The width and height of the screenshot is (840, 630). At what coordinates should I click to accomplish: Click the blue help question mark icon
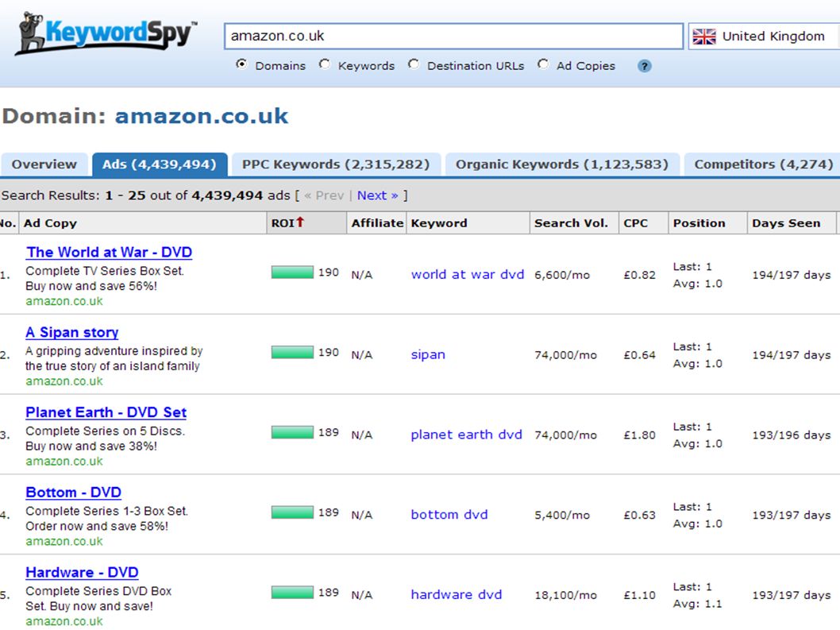click(x=645, y=66)
